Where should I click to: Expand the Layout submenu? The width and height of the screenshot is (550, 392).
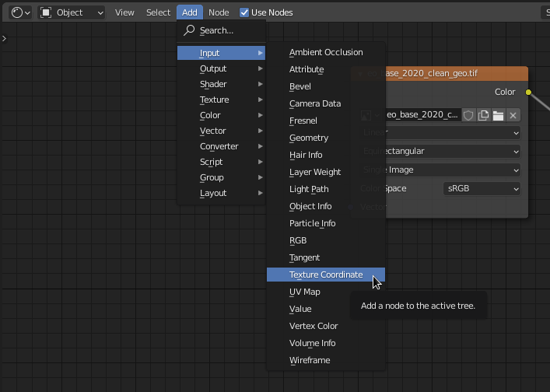222,193
